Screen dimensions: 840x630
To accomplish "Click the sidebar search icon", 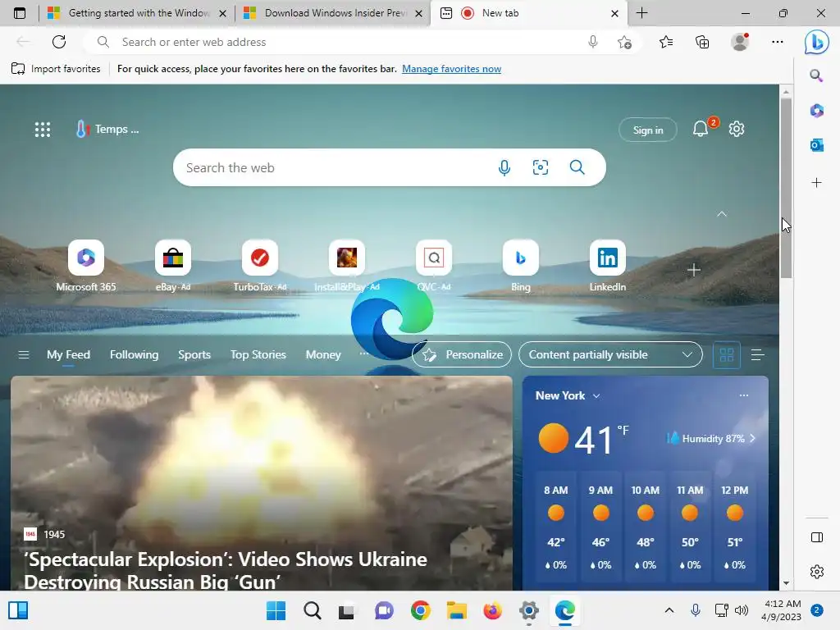I will coord(816,75).
